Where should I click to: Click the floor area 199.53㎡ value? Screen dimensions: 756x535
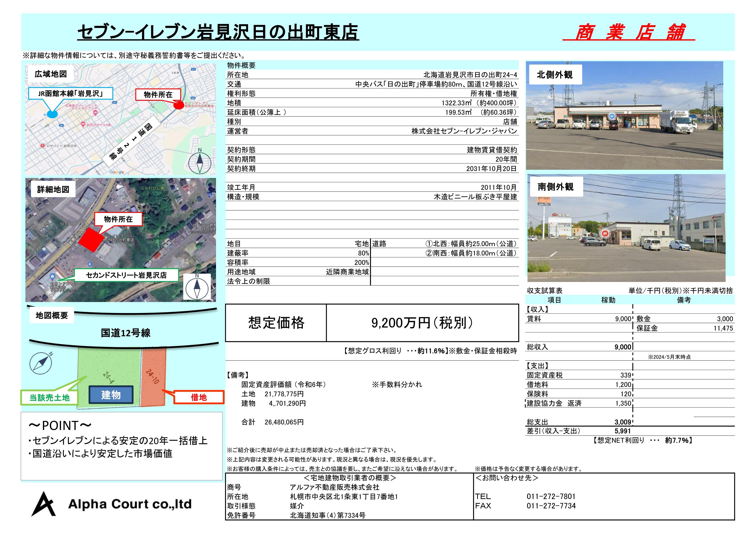(481, 112)
